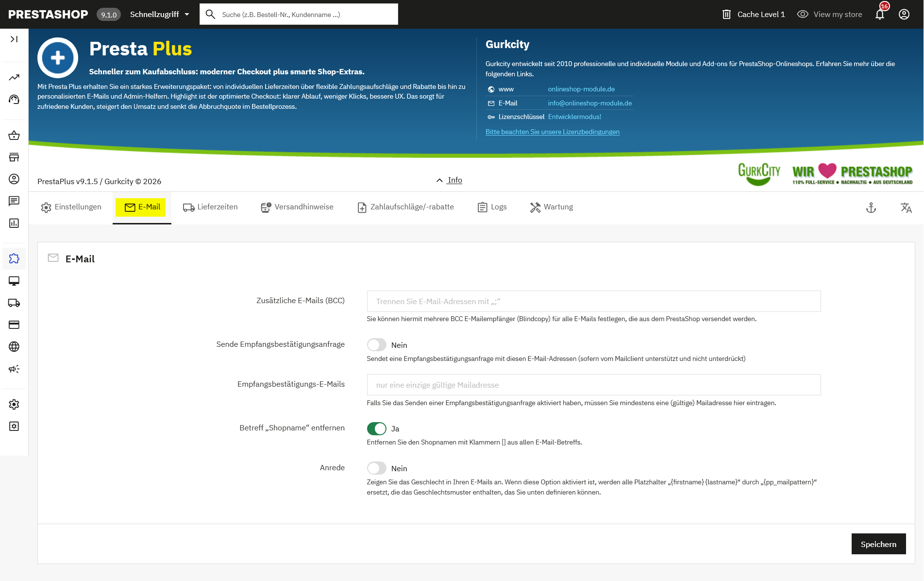Image resolution: width=924 pixels, height=581 pixels.
Task: Open the dashboard trending icon in sidebar
Action: 14,77
